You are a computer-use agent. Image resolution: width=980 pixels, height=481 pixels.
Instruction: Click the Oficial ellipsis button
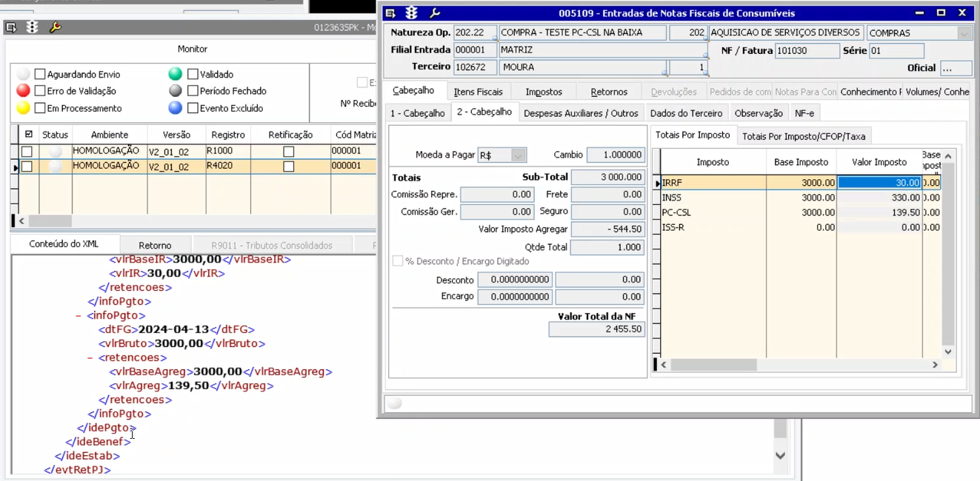coord(956,68)
